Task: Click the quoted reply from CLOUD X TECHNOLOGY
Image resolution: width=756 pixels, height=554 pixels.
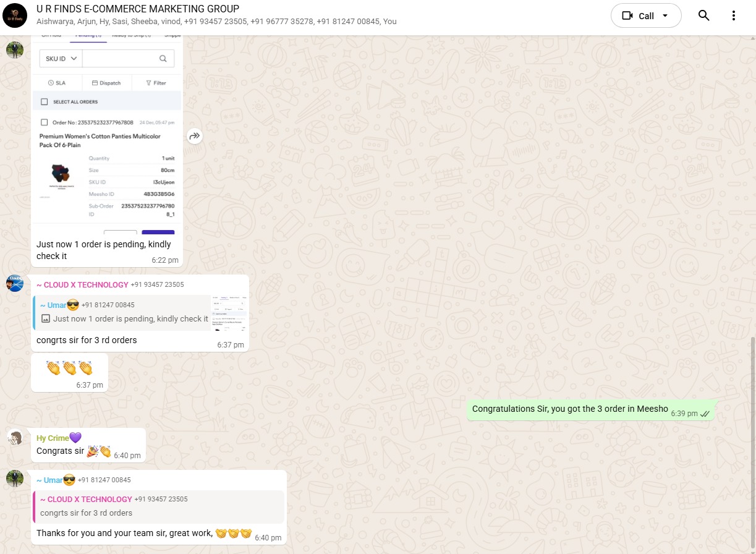Action: pyautogui.click(x=158, y=506)
